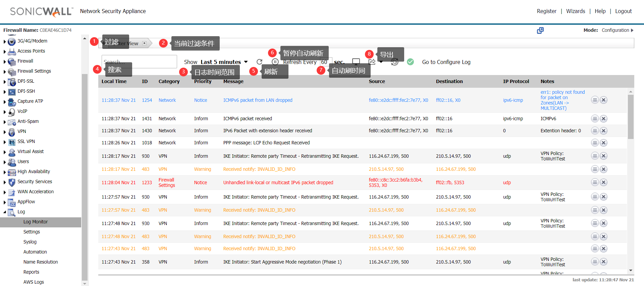Click the sidebar scroll-up arrow
This screenshot has width=644, height=286.
tap(85, 39)
